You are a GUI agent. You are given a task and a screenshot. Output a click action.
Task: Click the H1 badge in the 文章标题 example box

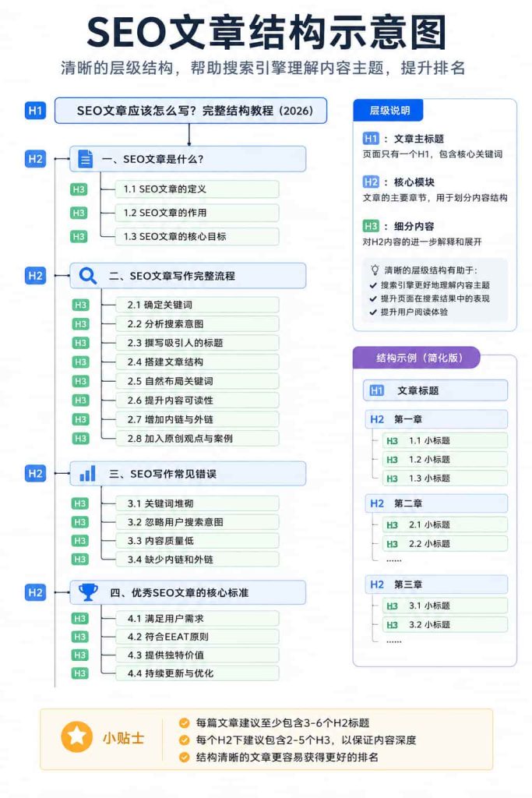click(x=376, y=390)
